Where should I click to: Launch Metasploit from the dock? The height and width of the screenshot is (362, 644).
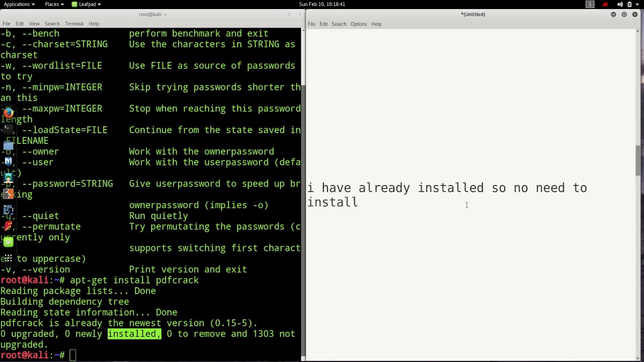pyautogui.click(x=8, y=161)
